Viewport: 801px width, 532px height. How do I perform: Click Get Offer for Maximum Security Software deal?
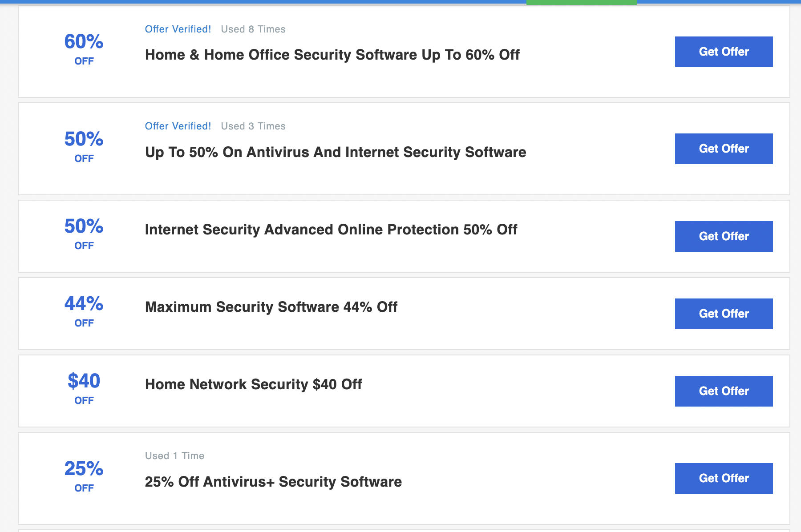pos(723,314)
